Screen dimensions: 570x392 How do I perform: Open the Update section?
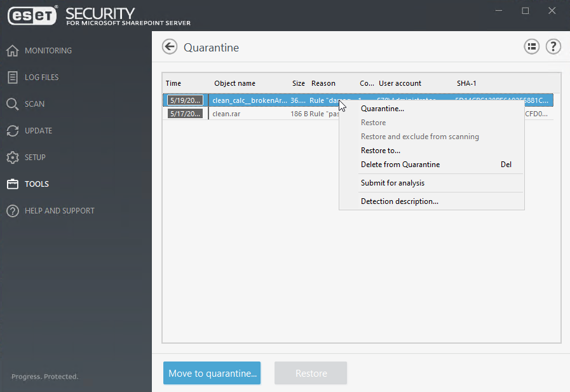coord(38,130)
